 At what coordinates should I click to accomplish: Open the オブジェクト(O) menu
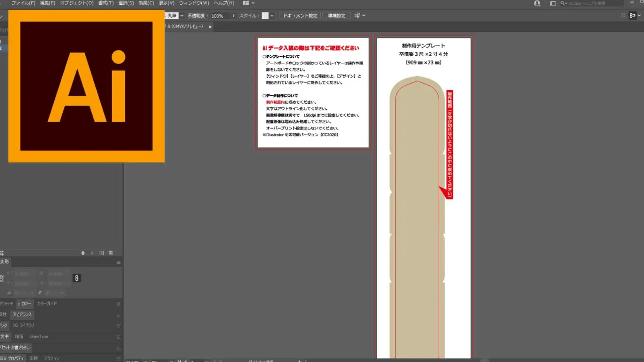[x=76, y=3]
